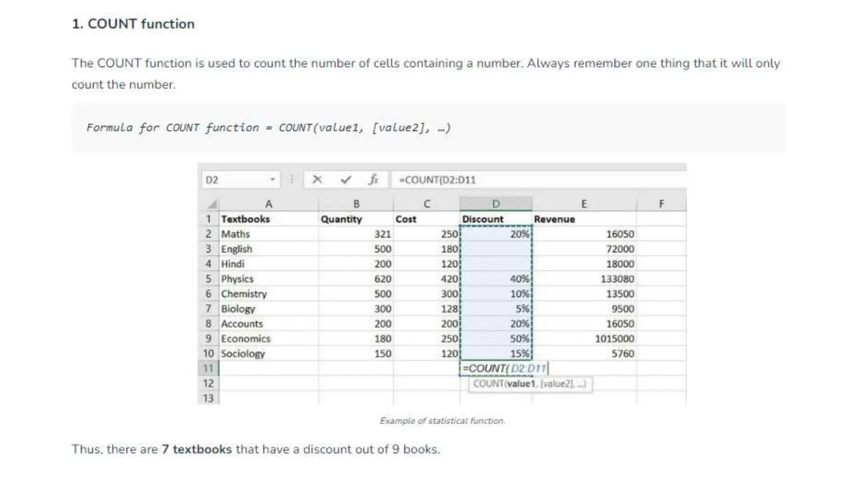The width and height of the screenshot is (868, 488).
Task: Select column A header
Action: click(x=268, y=204)
